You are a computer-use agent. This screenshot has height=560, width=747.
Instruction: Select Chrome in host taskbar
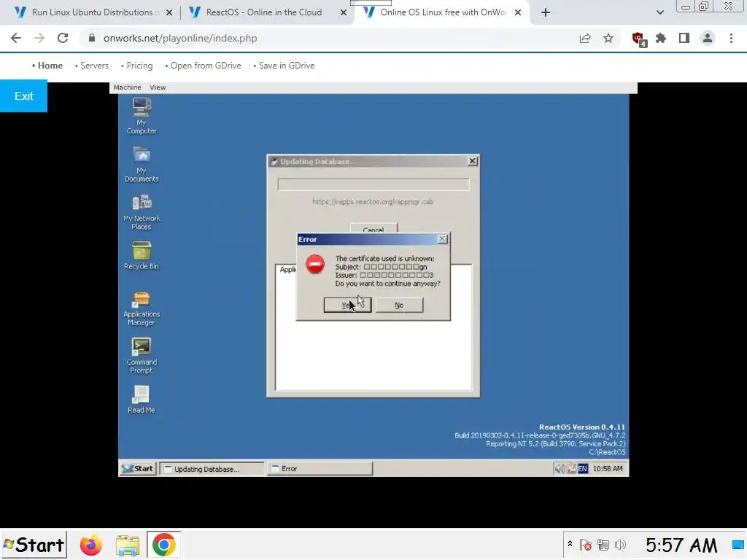point(163,545)
